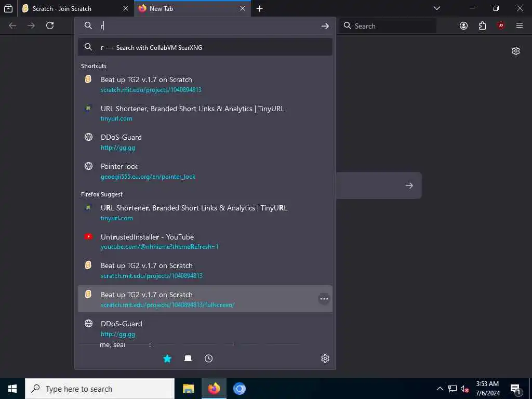Search in history with clock icon
The image size is (532, 399).
pyautogui.click(x=208, y=358)
